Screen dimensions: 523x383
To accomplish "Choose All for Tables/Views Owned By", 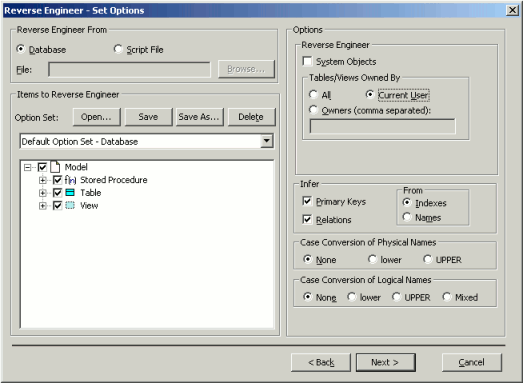I will (313, 94).
